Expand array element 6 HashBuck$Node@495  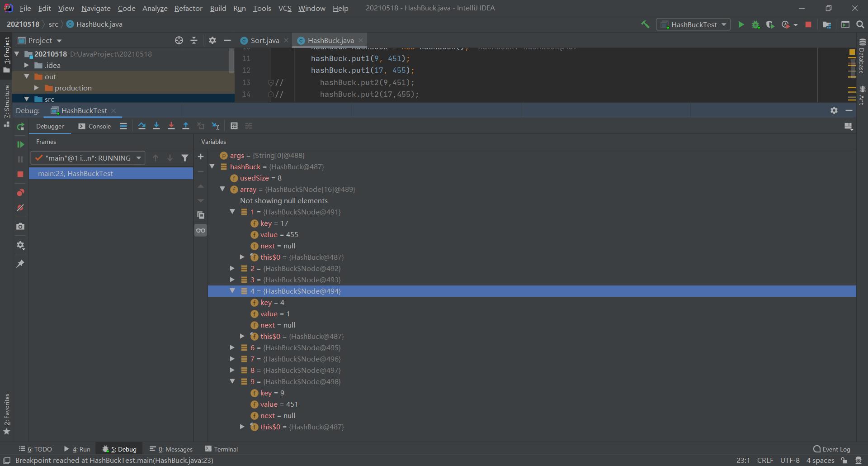tap(232, 347)
